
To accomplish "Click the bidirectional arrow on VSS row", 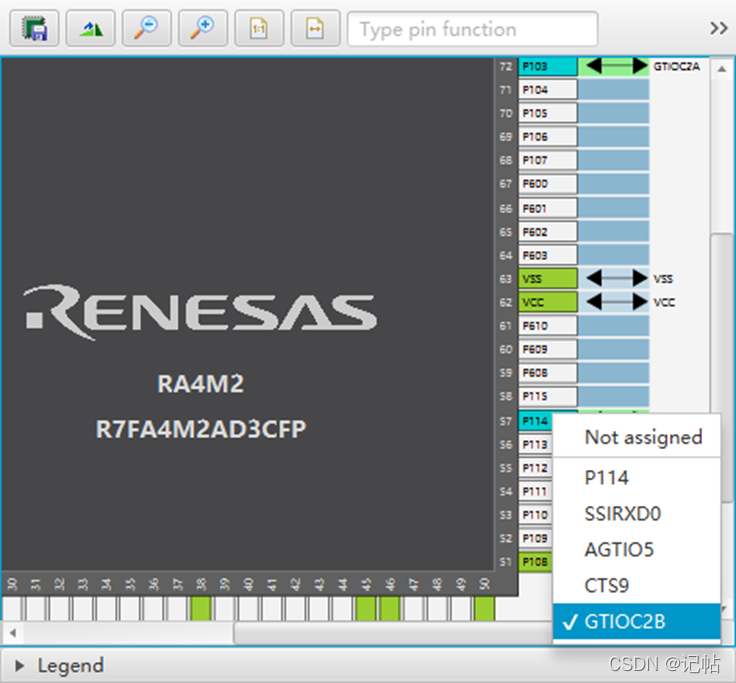I will point(617,278).
